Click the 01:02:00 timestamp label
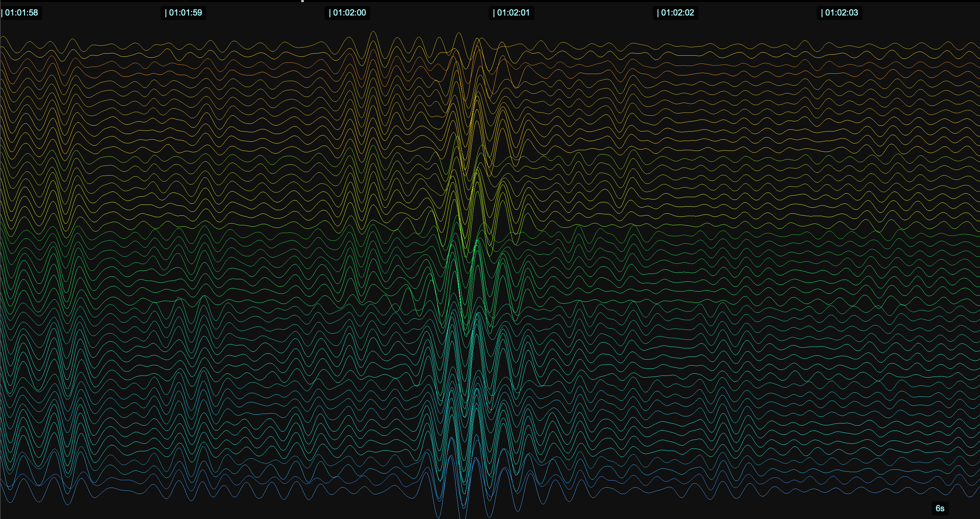 (347, 13)
